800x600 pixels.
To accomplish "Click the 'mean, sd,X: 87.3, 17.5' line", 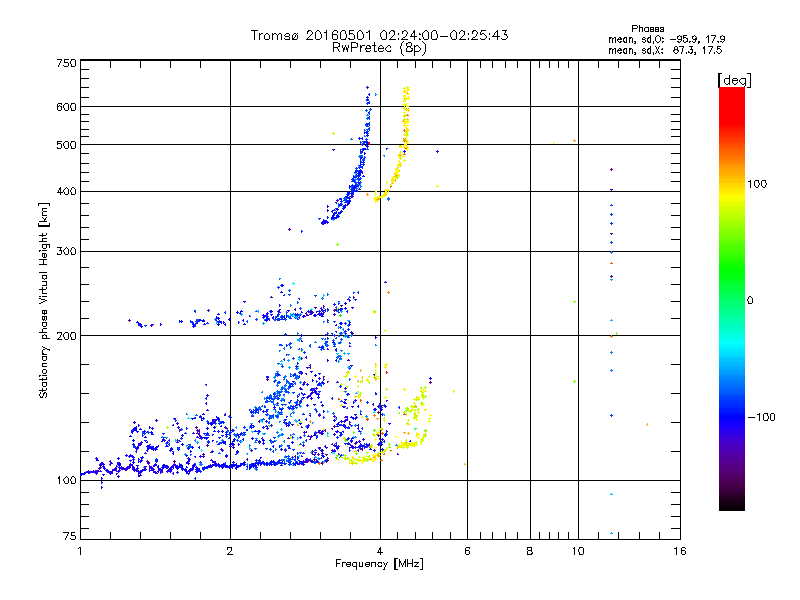I will coord(665,50).
